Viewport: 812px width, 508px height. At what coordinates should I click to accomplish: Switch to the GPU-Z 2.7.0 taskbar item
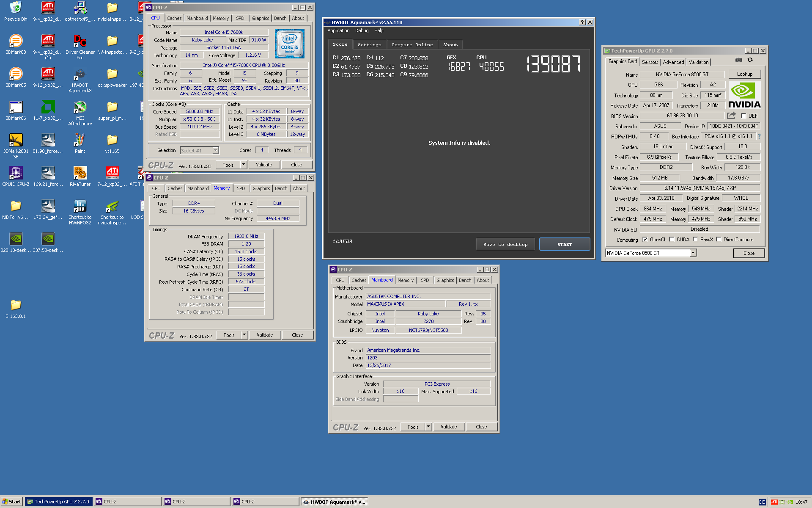[x=58, y=502]
